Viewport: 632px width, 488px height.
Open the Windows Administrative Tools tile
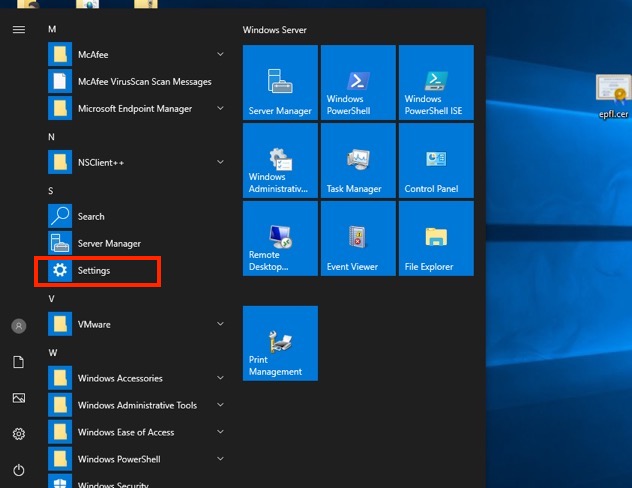[280, 160]
